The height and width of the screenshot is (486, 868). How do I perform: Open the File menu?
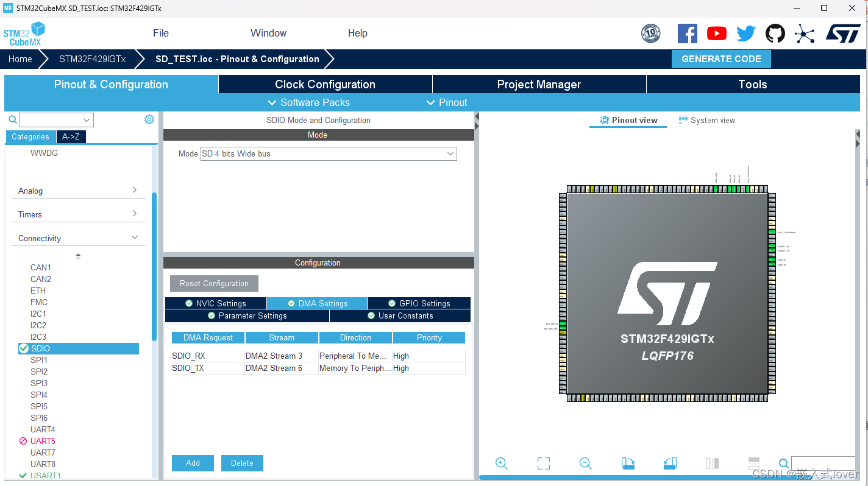(161, 33)
